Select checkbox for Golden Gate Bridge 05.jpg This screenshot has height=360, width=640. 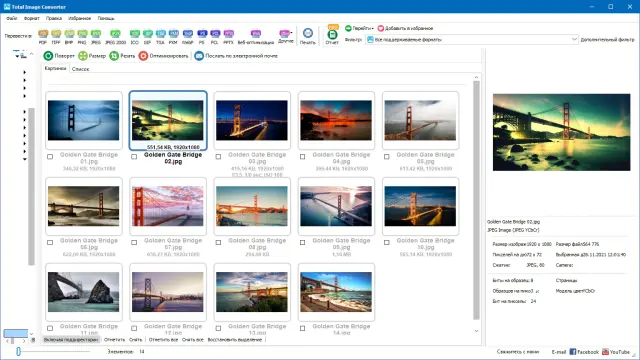[x=387, y=157]
